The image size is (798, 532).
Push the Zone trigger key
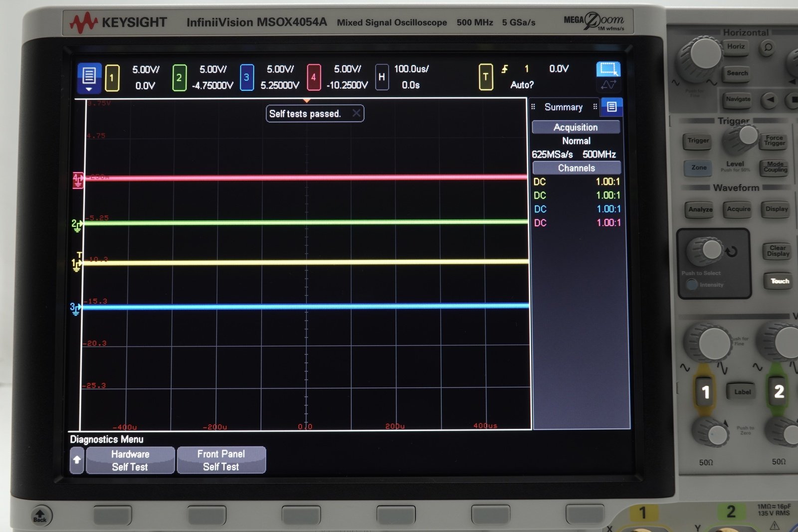point(699,168)
